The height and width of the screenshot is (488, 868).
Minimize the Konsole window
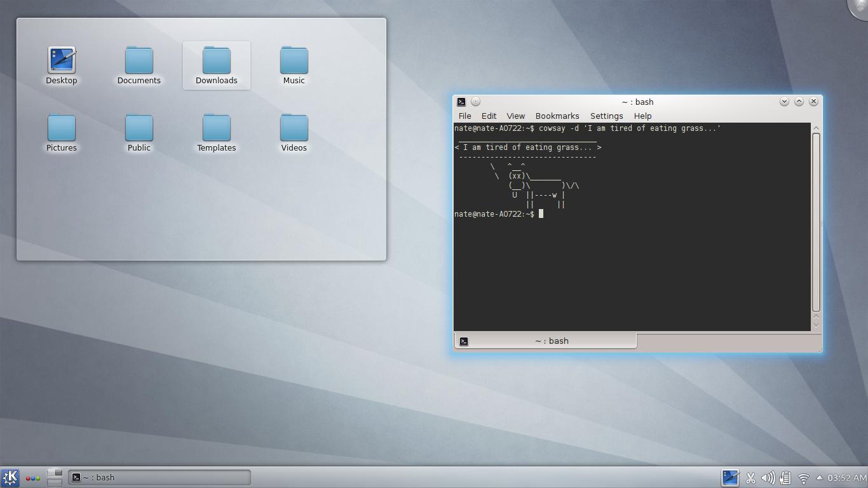[784, 102]
